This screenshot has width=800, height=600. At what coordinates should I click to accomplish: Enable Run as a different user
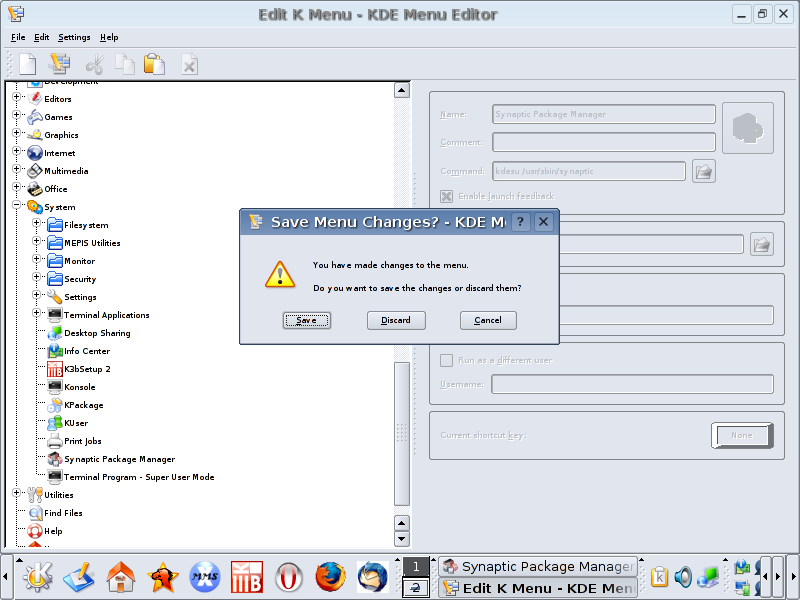tap(447, 360)
